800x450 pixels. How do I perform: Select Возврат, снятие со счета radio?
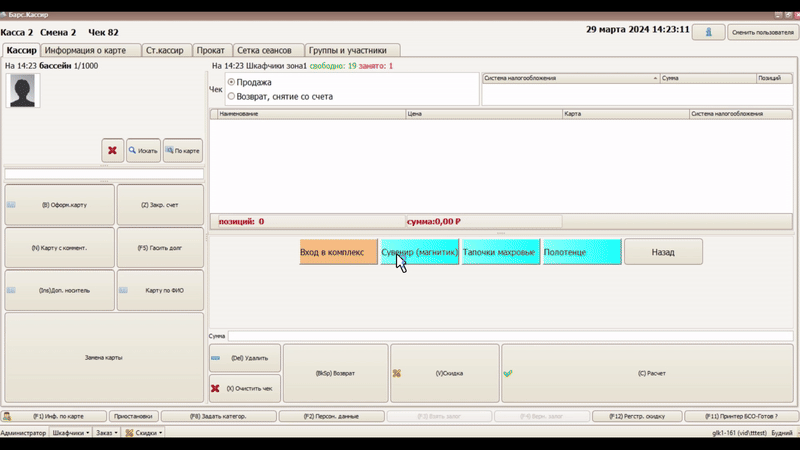coord(280,96)
